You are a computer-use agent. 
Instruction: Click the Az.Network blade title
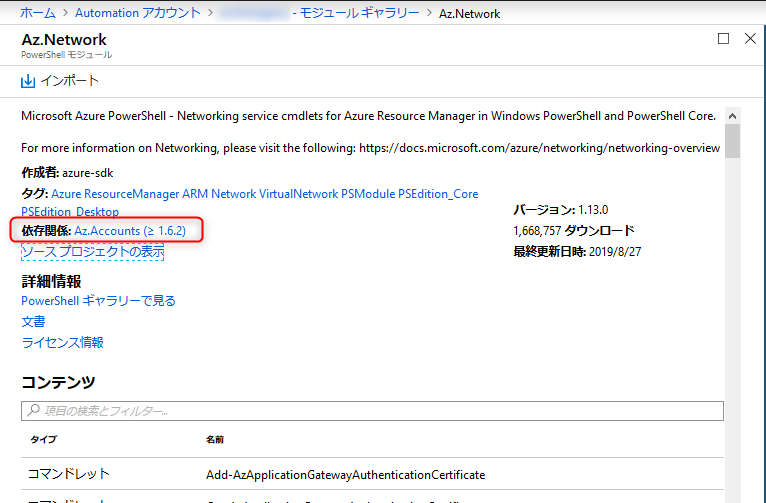coord(64,40)
